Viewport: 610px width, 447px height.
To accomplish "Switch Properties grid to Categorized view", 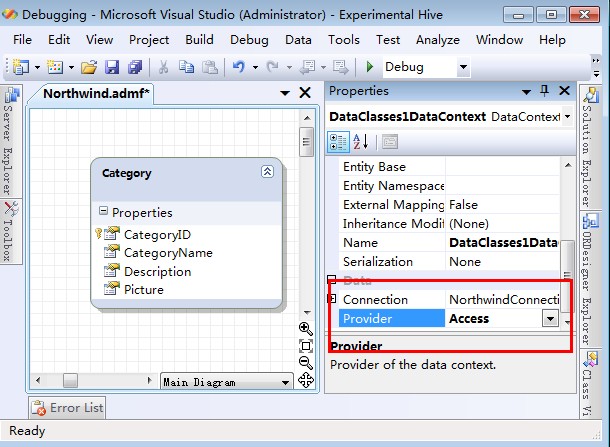I will (338, 142).
